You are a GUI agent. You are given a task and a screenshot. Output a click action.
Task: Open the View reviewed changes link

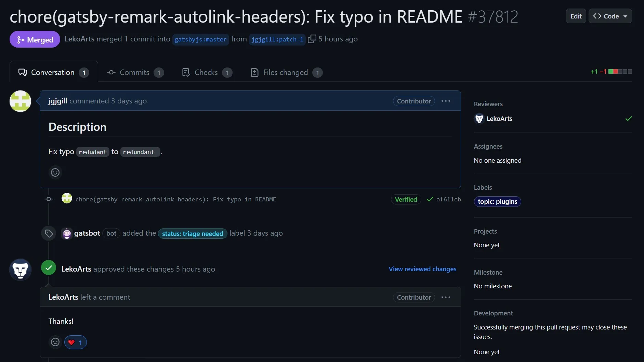click(x=422, y=269)
